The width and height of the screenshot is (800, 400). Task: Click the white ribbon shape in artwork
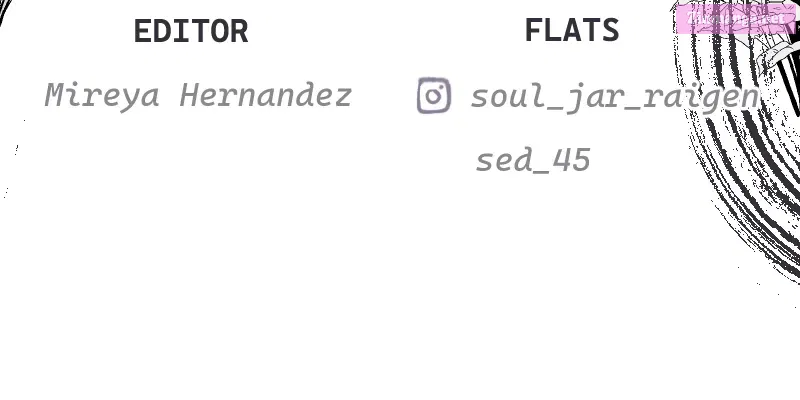click(778, 55)
